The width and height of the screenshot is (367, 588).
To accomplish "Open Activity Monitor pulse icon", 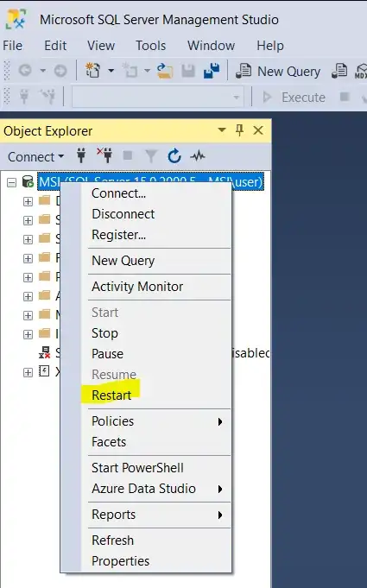I will pos(198,156).
